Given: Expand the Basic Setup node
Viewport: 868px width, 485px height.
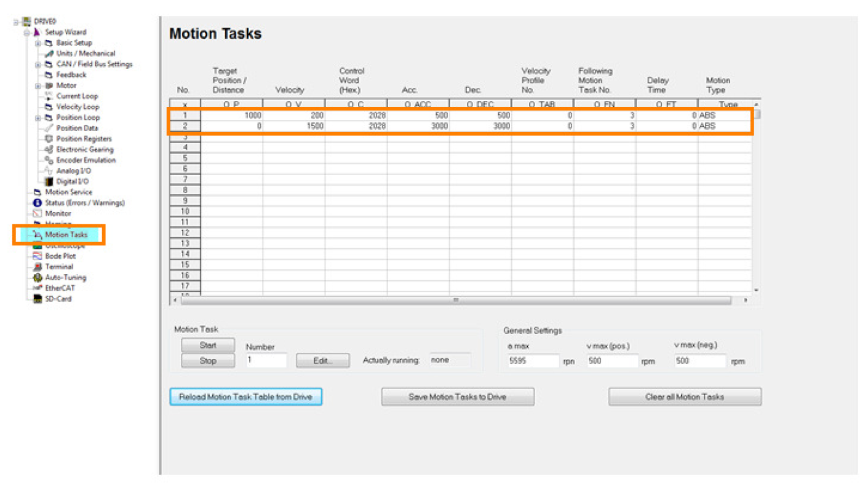Looking at the screenshot, I should [x=38, y=43].
